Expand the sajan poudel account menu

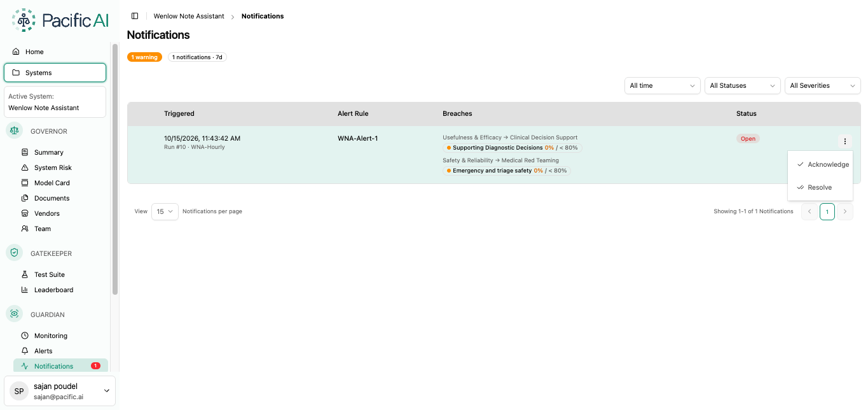pos(60,391)
